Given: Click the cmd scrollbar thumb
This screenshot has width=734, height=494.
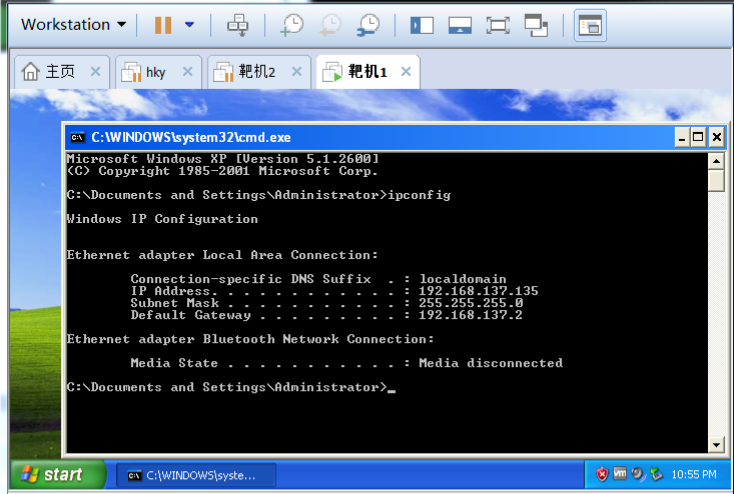Looking at the screenshot, I should click(x=716, y=181).
